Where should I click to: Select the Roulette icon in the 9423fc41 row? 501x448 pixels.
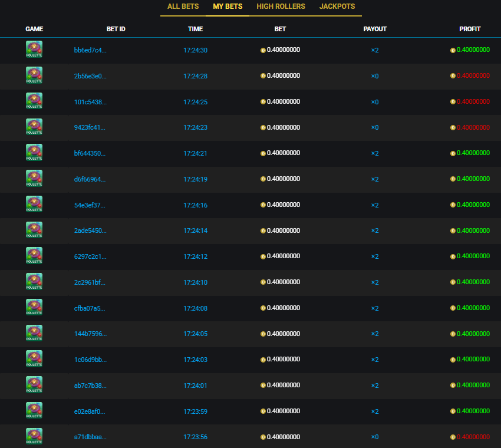pyautogui.click(x=34, y=127)
